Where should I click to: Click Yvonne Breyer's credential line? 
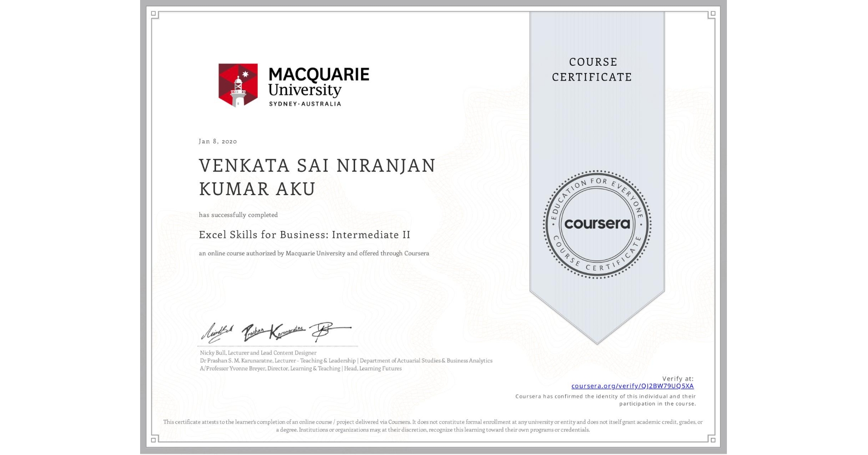click(x=300, y=368)
